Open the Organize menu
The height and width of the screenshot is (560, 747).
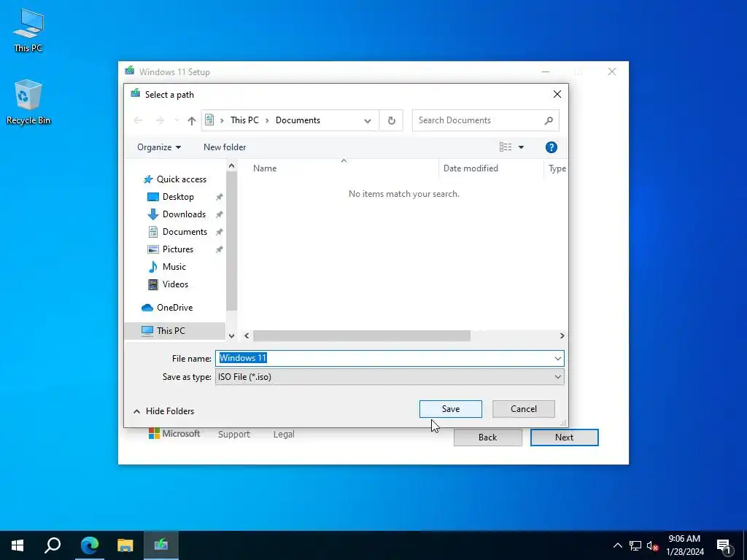tap(158, 147)
